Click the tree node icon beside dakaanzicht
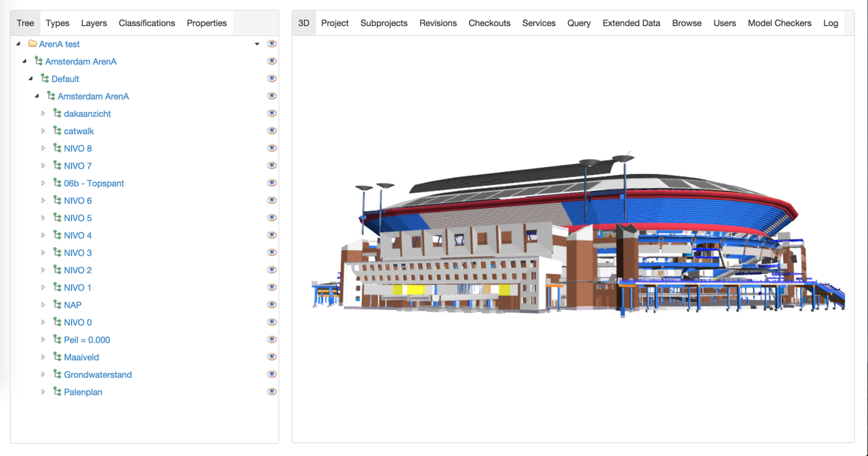 pos(57,113)
